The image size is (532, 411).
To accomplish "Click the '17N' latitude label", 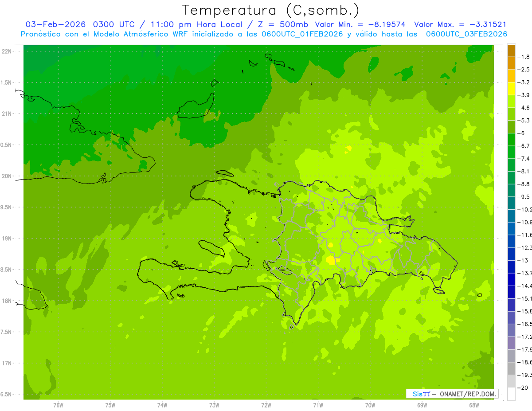I will [7, 363].
